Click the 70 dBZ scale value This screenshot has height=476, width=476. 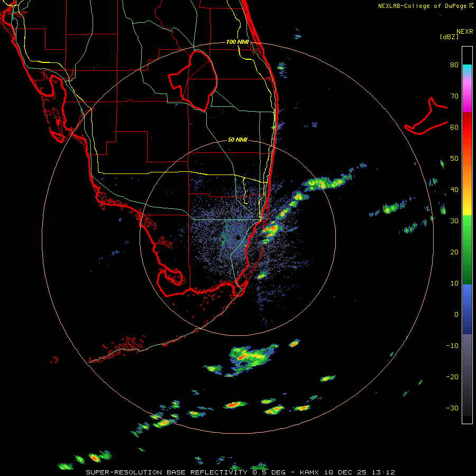tap(454, 96)
